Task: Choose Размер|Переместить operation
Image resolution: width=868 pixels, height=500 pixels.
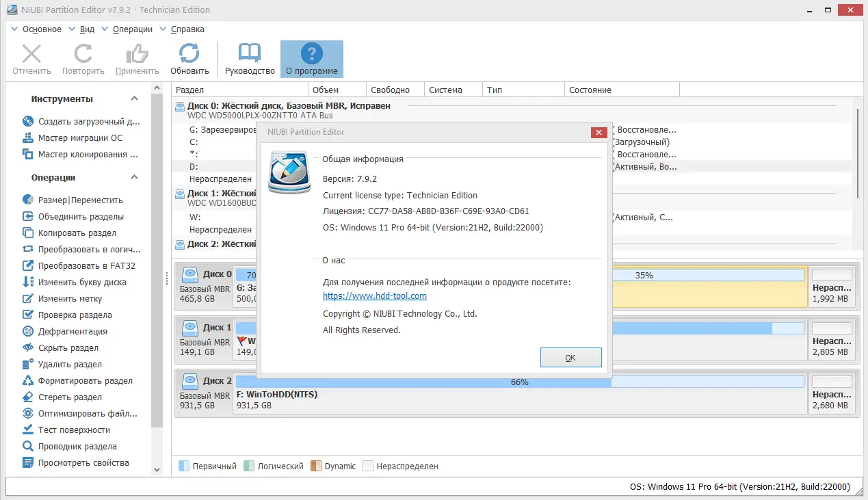Action: [x=73, y=200]
